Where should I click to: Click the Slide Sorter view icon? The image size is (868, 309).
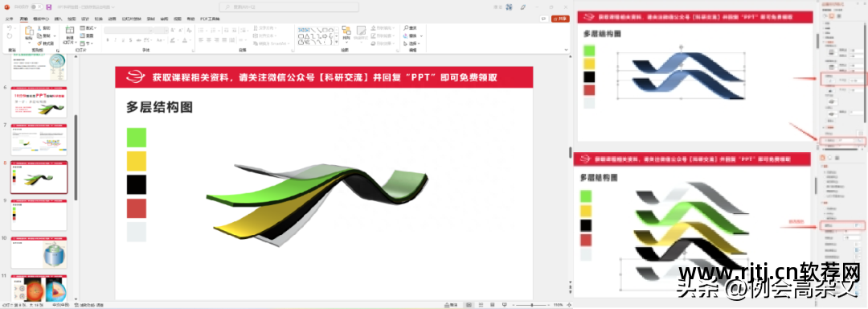pyautogui.click(x=481, y=305)
